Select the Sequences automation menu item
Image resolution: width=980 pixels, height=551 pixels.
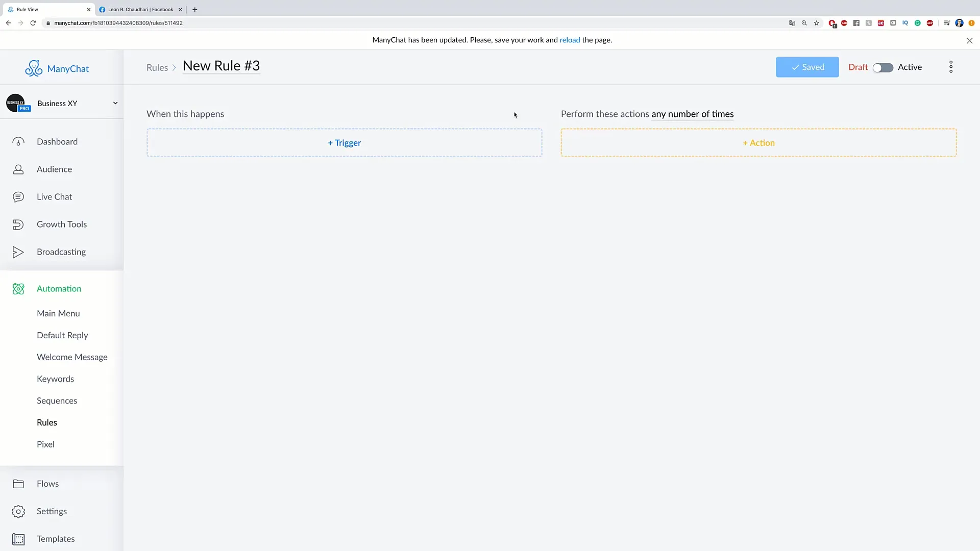tap(57, 400)
